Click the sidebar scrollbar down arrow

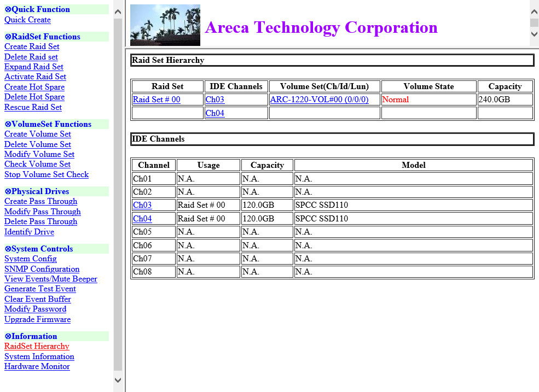(118, 380)
